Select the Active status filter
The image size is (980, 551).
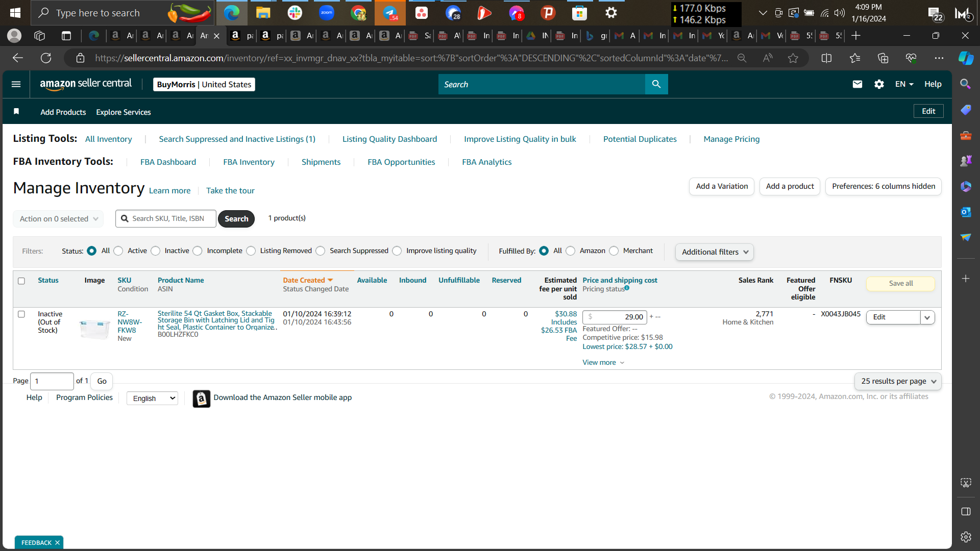(x=118, y=251)
